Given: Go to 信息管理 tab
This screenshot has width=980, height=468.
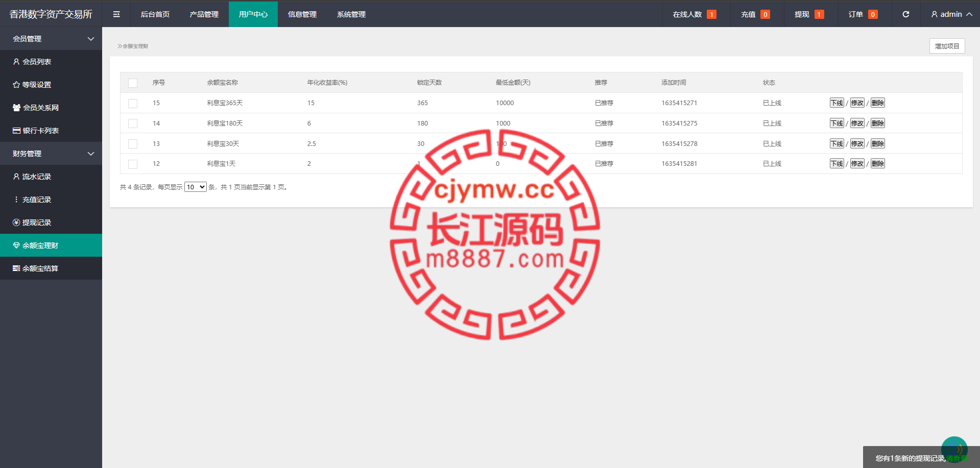Looking at the screenshot, I should (302, 14).
